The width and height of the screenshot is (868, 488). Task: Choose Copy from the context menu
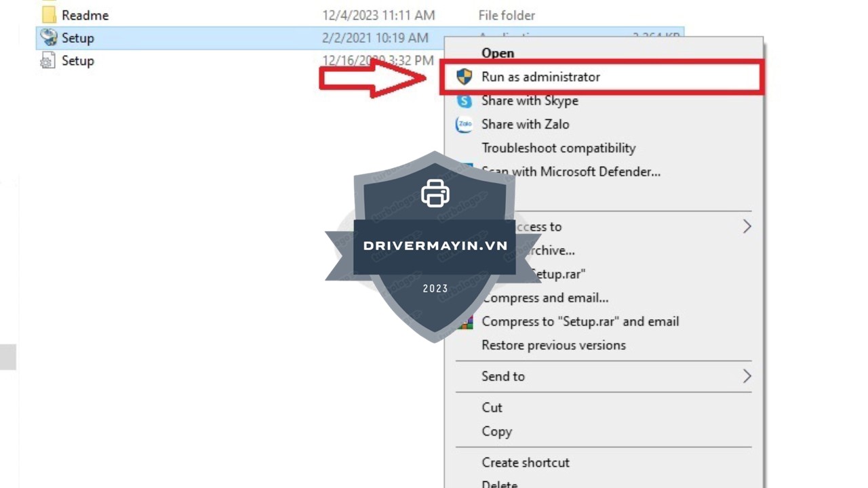[x=496, y=431]
